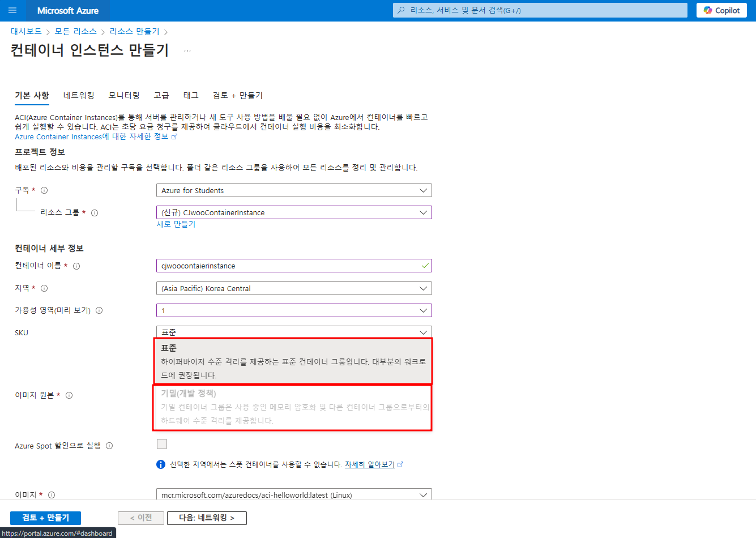
Task: Click the search magnifier icon
Action: 402,10
